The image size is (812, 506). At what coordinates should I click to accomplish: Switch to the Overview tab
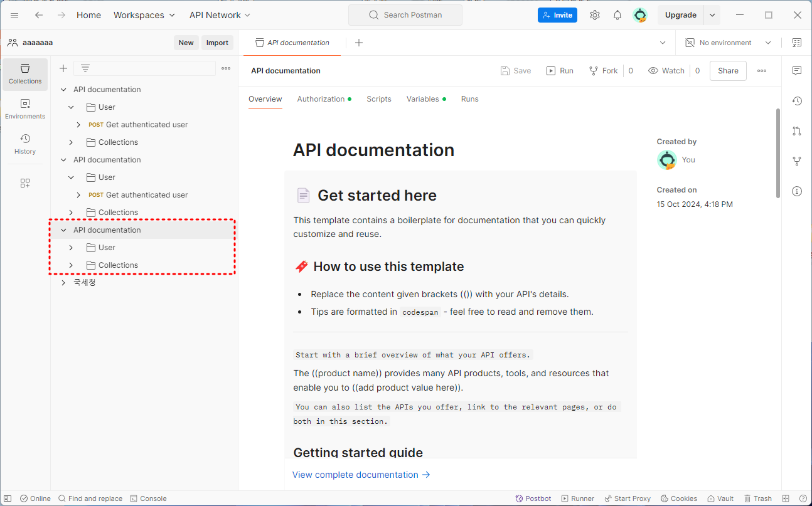click(x=265, y=99)
